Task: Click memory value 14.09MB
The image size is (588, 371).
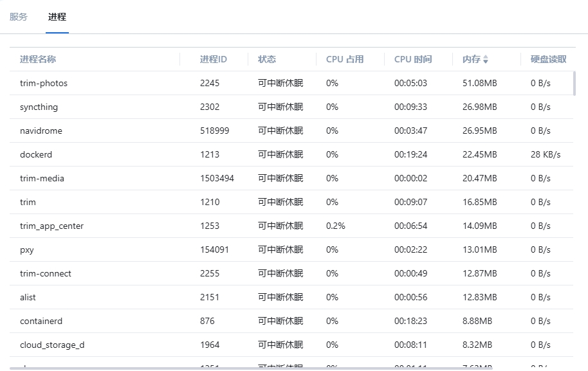Action: coord(480,226)
